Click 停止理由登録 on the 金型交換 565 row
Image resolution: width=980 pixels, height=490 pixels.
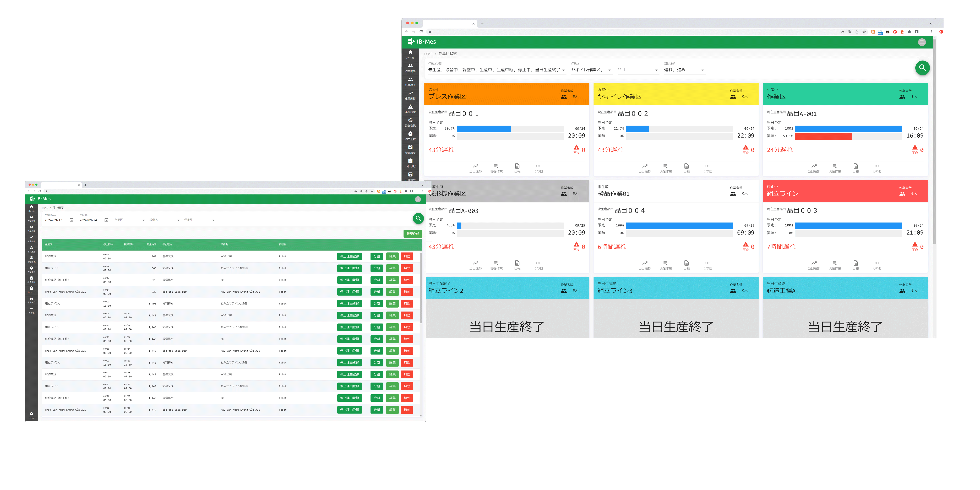click(349, 256)
